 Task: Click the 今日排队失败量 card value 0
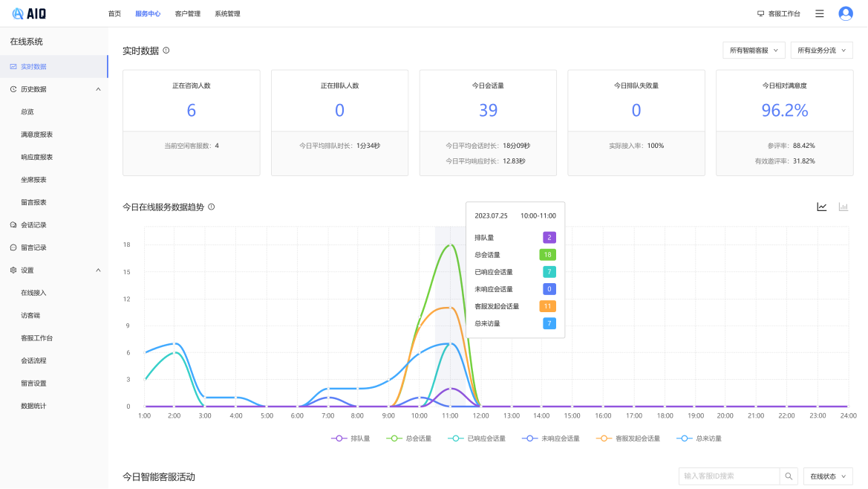click(x=636, y=110)
